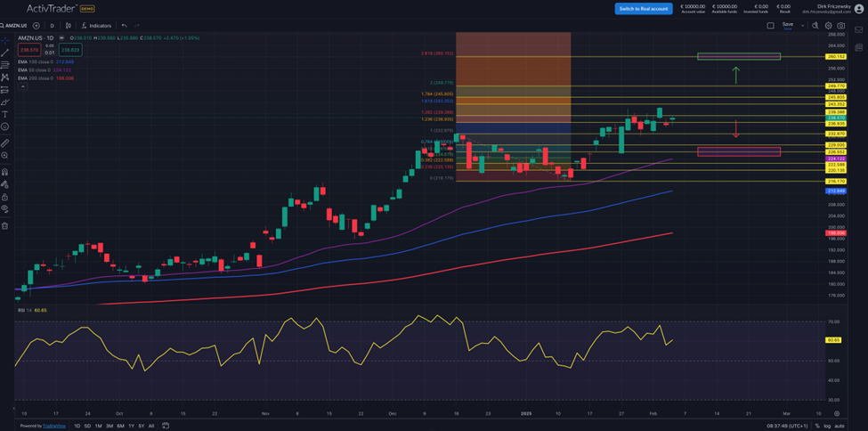868x431 pixels.
Task: Toggle hide all drawings eye icon
Action: [x=5, y=209]
